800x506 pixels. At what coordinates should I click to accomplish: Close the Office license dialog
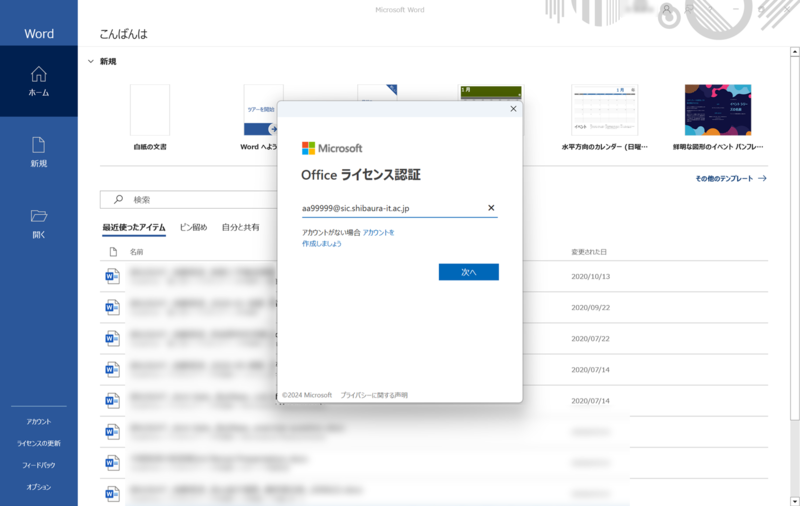point(513,109)
